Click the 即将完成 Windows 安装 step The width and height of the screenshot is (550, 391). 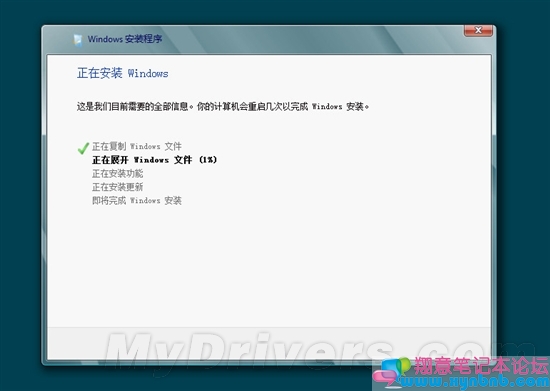pos(137,201)
